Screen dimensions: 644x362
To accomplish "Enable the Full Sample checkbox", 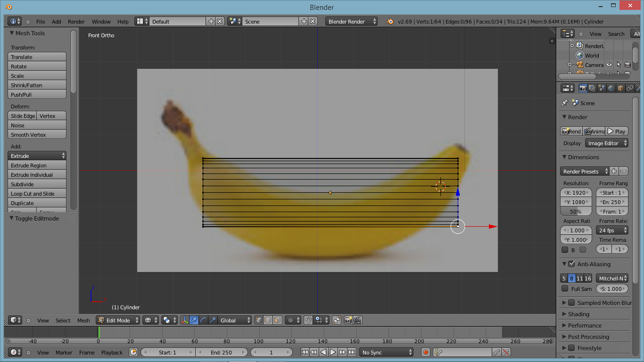I will pos(565,289).
